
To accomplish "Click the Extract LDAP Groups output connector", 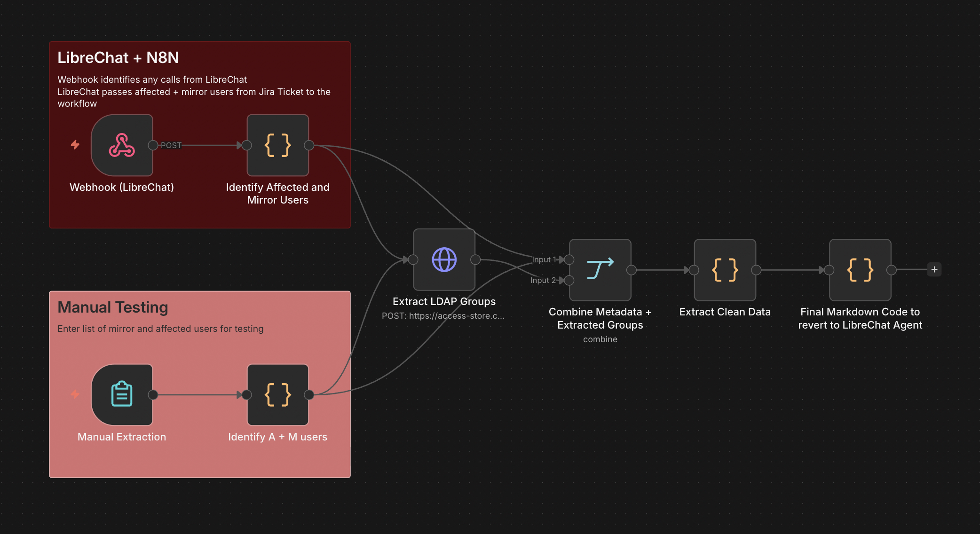I will click(x=475, y=259).
